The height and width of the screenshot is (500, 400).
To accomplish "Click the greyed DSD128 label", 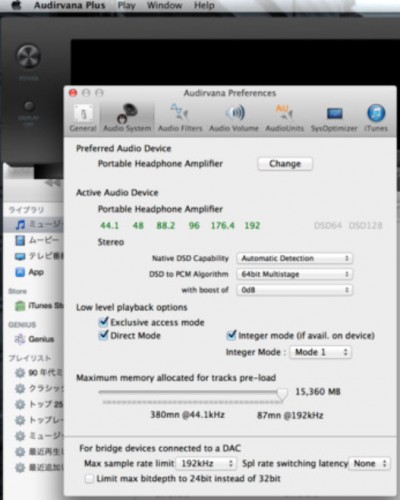I will (x=365, y=226).
